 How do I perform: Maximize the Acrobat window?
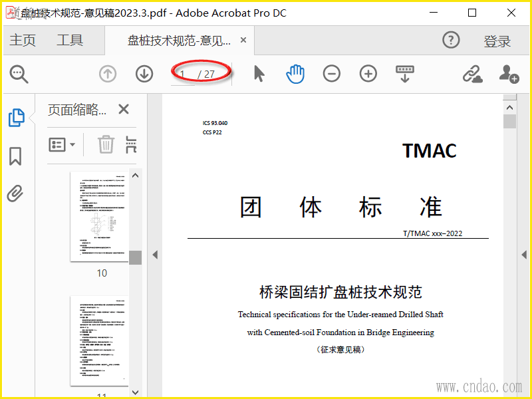pyautogui.click(x=472, y=13)
